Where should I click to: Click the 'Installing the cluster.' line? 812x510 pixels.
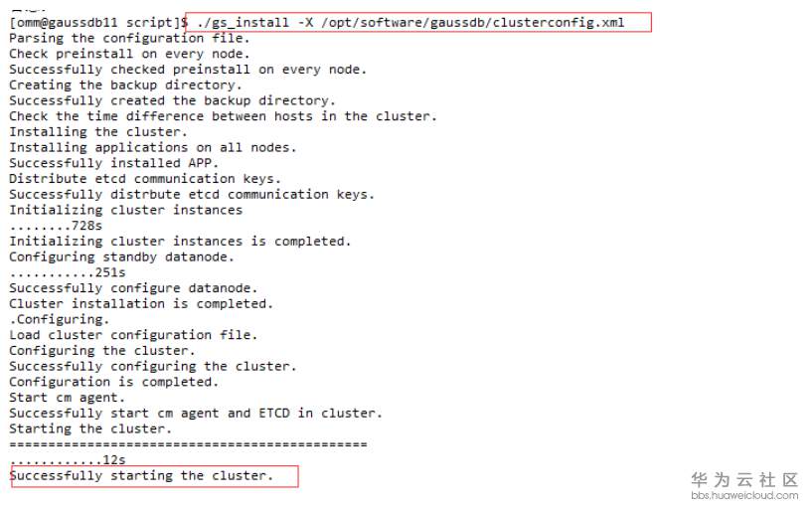pos(97,132)
